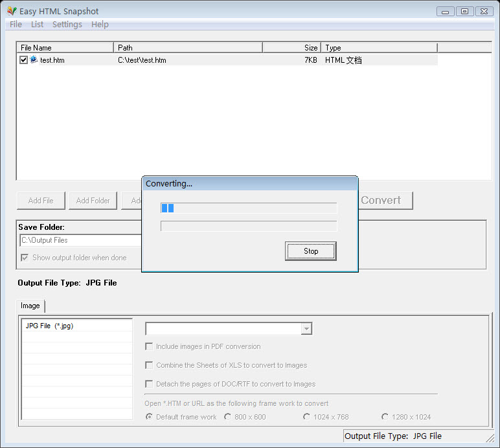Select the 1280 x 1024 frame option
500x448 pixels.
385,417
